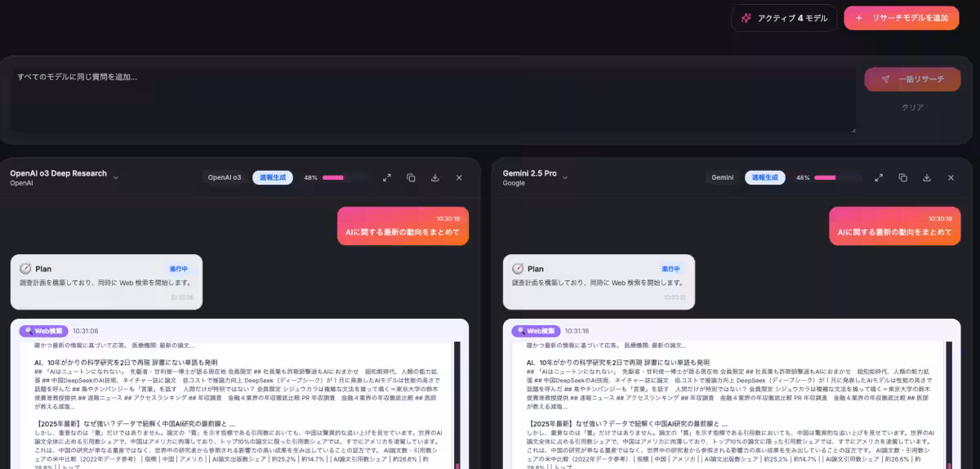Viewport: 980px width, 469px height.
Task: Copy the Gemini 2.5 Pro output
Action: pos(902,177)
